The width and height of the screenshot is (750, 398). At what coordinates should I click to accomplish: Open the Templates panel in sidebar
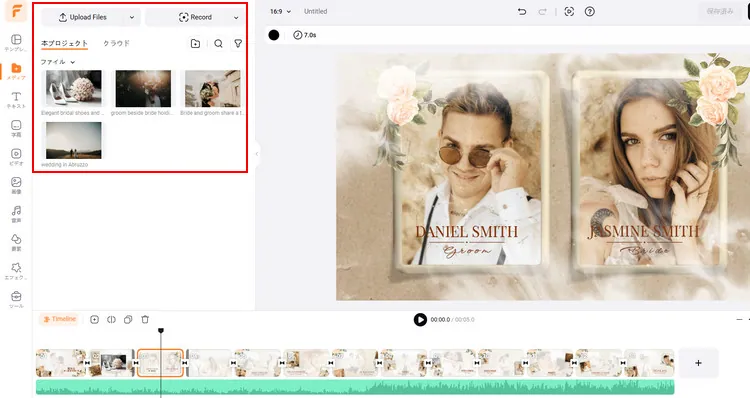[x=16, y=43]
